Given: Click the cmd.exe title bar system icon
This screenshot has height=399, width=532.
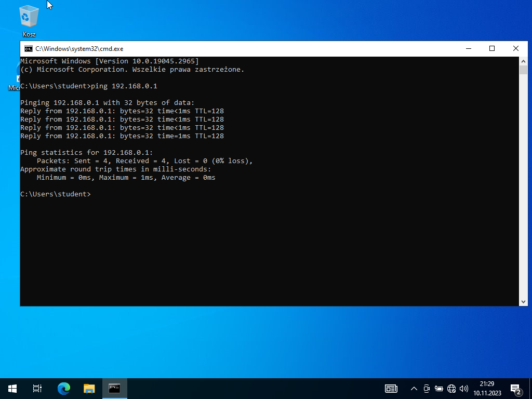Looking at the screenshot, I should click(x=29, y=49).
